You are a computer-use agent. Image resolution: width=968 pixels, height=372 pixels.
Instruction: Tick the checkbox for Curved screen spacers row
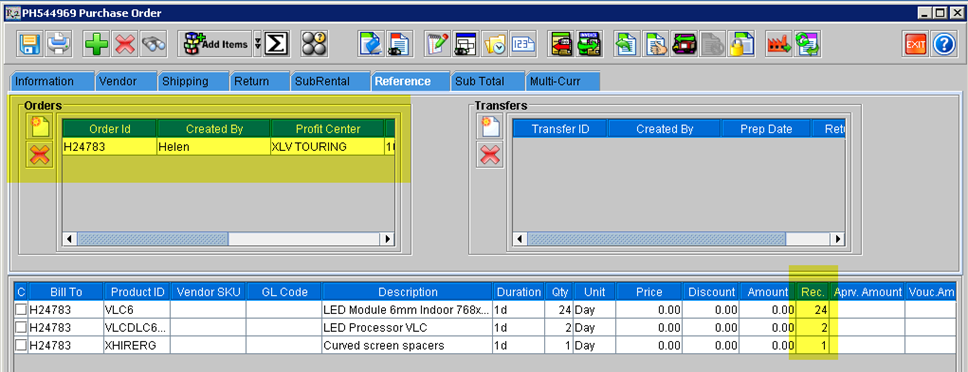21,345
